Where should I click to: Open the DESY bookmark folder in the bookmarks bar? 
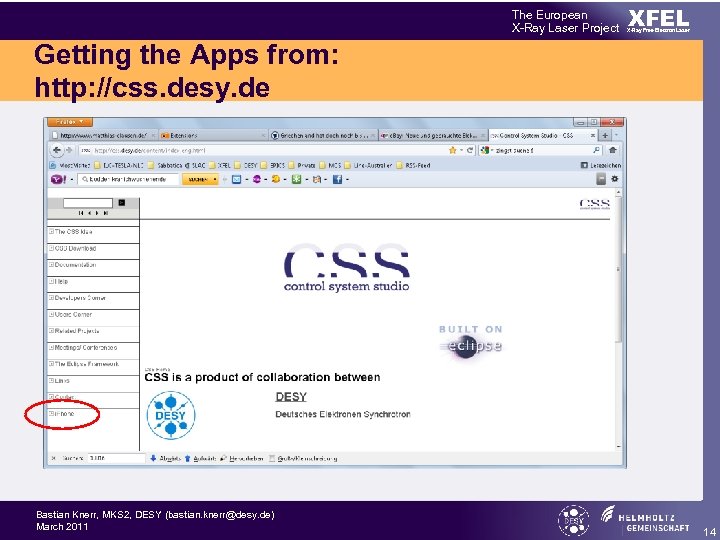246,165
